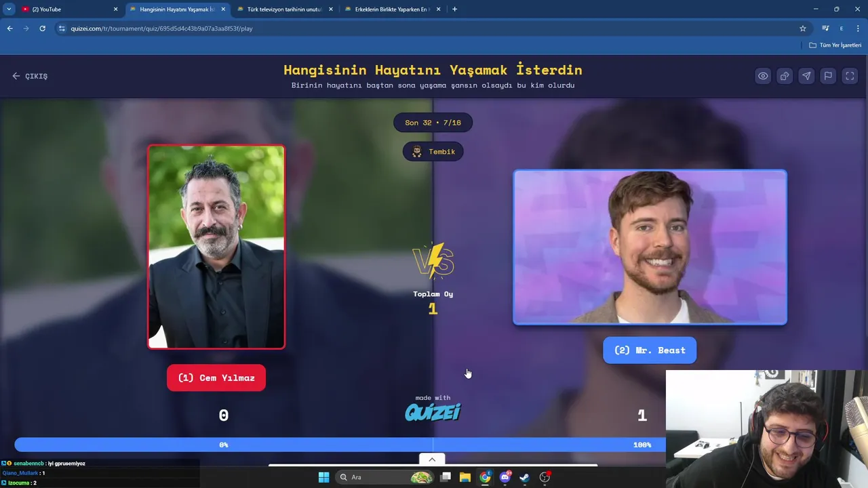Open site information icon in address bar
The height and width of the screenshot is (488, 868).
[x=62, y=28]
